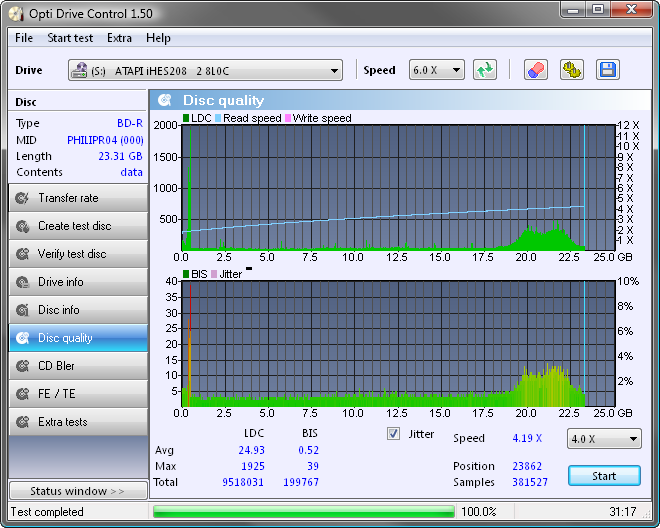The width and height of the screenshot is (660, 528).
Task: Expand the Status window button
Action: click(x=78, y=491)
